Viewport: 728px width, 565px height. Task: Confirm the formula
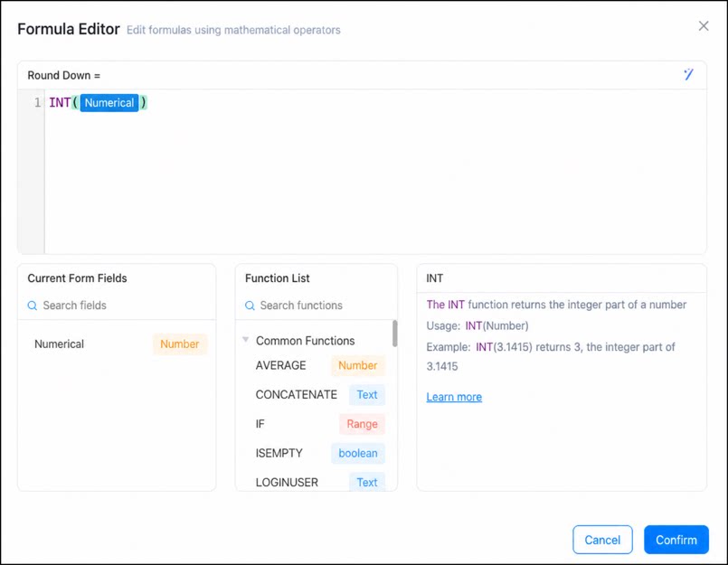pos(676,540)
